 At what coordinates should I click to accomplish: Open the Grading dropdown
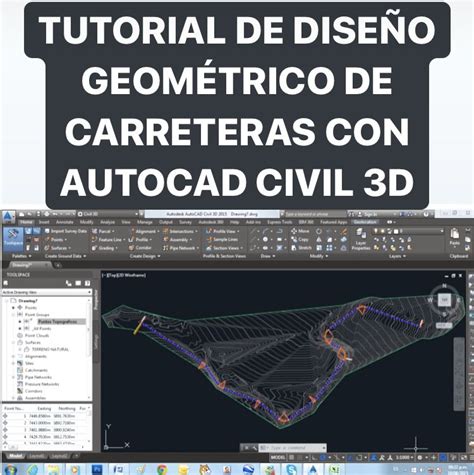click(x=105, y=248)
